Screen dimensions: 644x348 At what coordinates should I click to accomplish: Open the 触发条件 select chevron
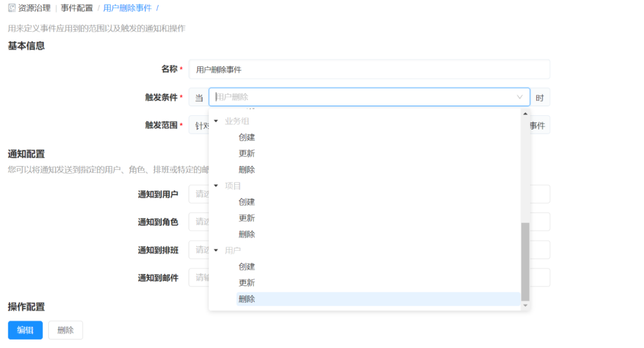(x=518, y=97)
